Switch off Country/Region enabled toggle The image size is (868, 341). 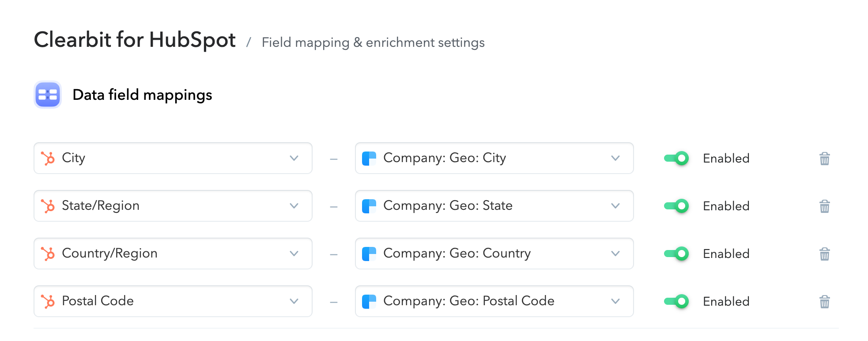coord(676,254)
